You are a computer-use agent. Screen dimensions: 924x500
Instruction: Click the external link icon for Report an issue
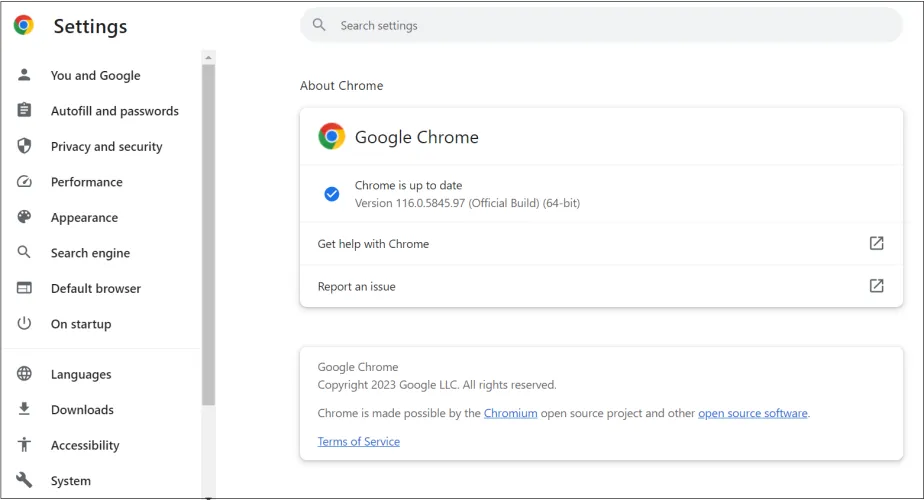[x=876, y=286]
